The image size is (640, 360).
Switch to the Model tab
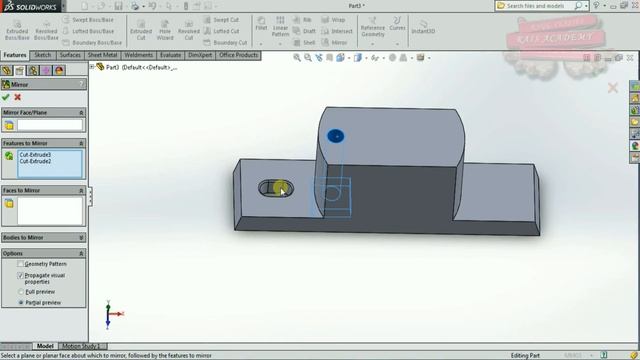(45, 346)
